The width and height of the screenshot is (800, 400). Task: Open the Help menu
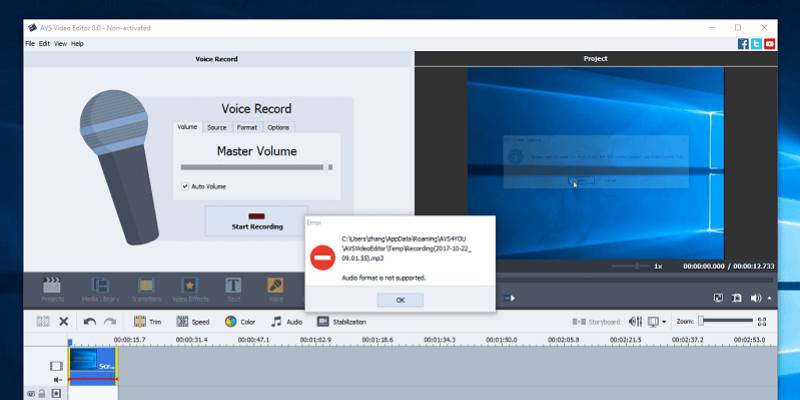77,44
